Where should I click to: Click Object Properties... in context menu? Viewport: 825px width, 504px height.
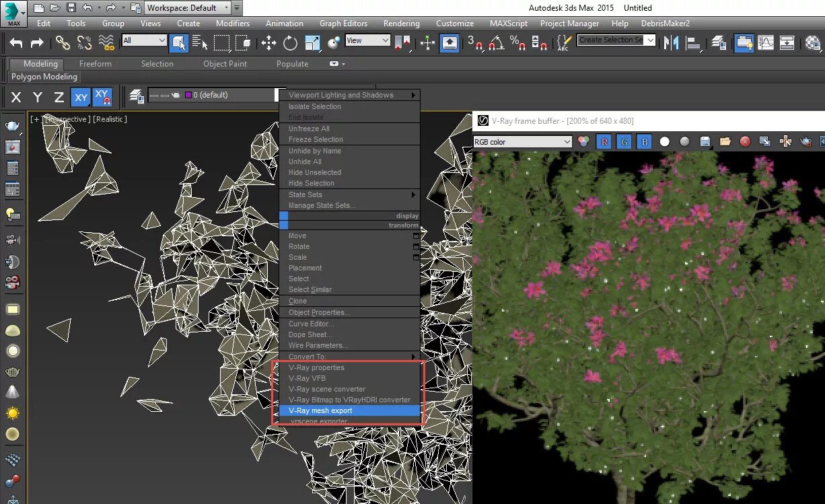click(x=349, y=313)
